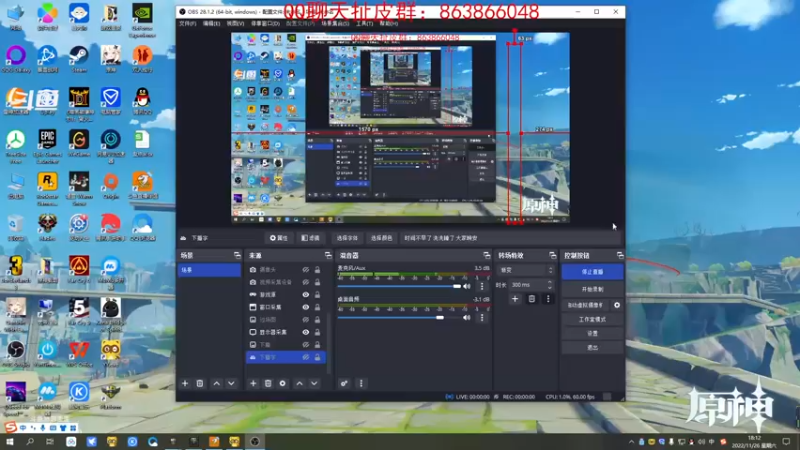Pop out the 来源 dock panel
Screen dimensions: 800x450
tap(328, 255)
